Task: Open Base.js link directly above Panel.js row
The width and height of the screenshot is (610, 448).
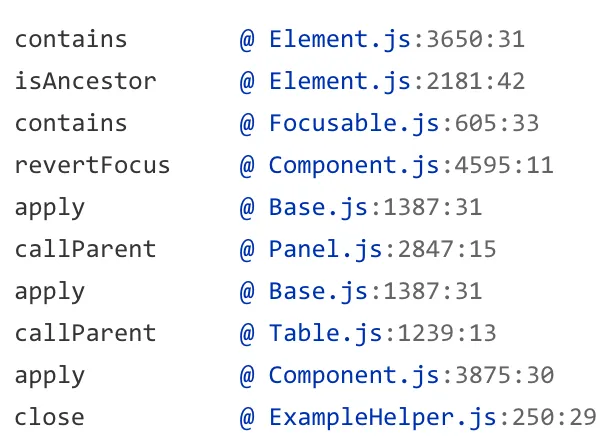Action: click(x=375, y=208)
